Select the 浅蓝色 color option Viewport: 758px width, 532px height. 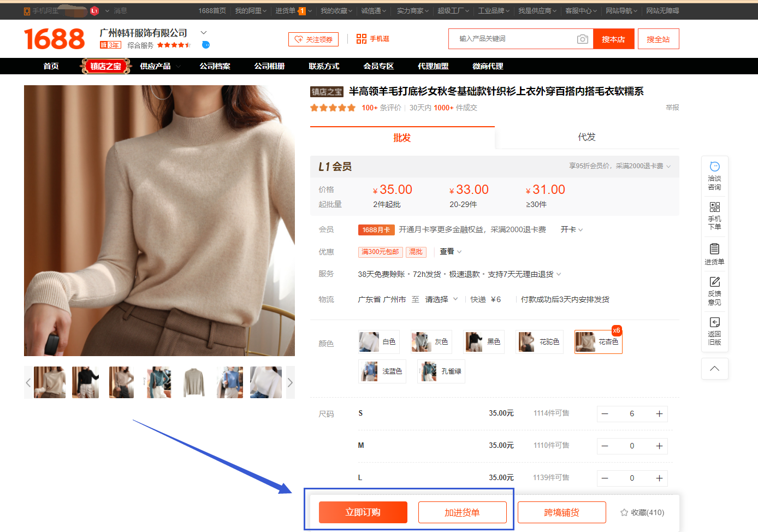click(x=382, y=371)
